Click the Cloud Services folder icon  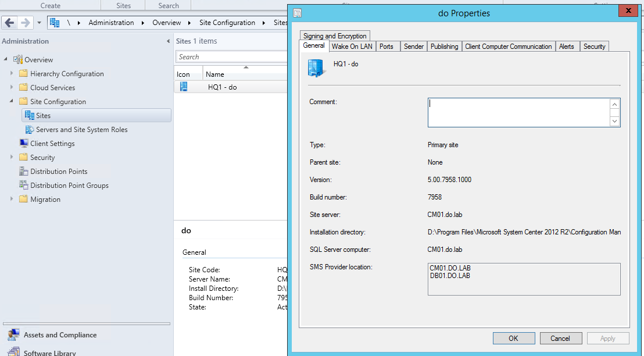[x=23, y=88]
